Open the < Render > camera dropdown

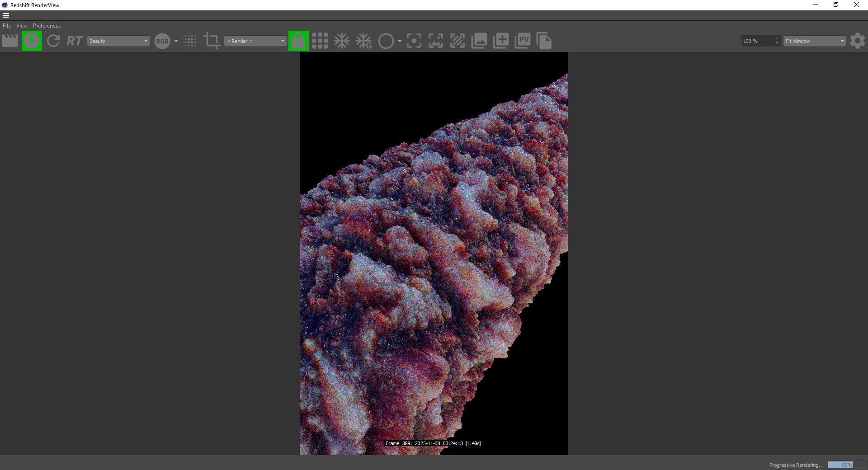(255, 41)
